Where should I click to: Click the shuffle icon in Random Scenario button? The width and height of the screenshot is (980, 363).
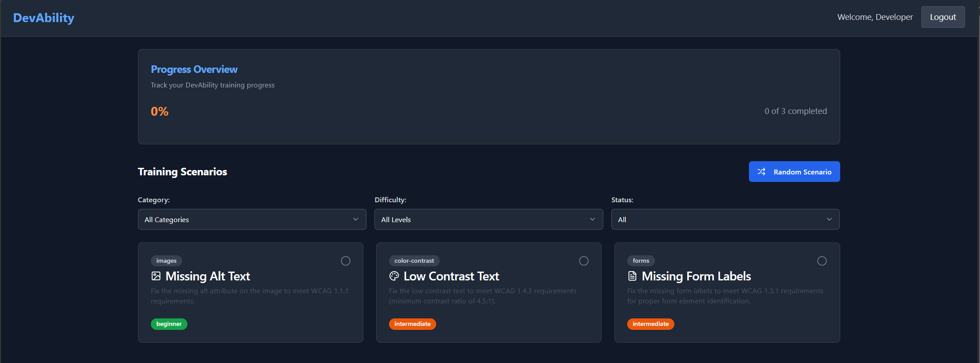762,171
